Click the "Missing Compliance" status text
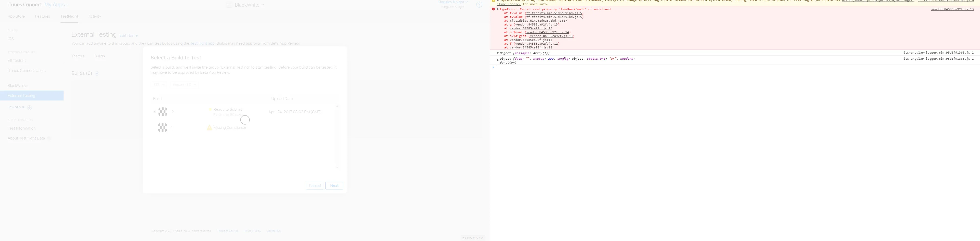Image resolution: width=980 pixels, height=241 pixels. pyautogui.click(x=230, y=128)
